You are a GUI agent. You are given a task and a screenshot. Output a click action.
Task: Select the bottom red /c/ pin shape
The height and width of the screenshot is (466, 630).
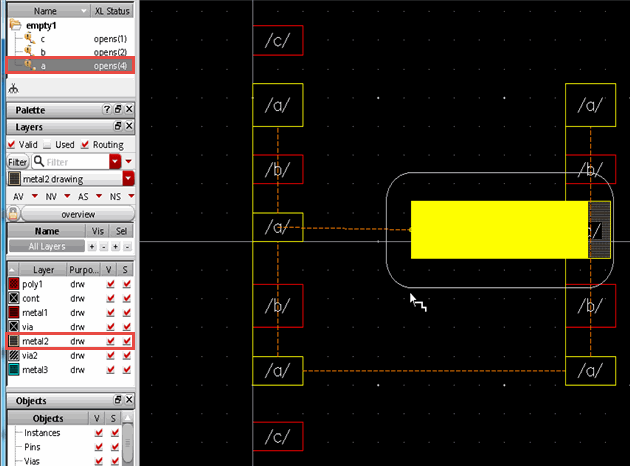[x=278, y=436]
